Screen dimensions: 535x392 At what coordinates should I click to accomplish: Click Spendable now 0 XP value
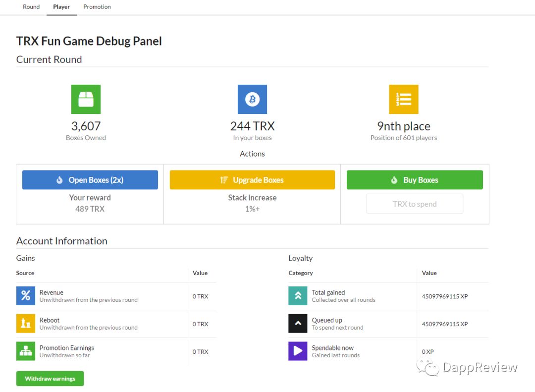click(x=428, y=352)
